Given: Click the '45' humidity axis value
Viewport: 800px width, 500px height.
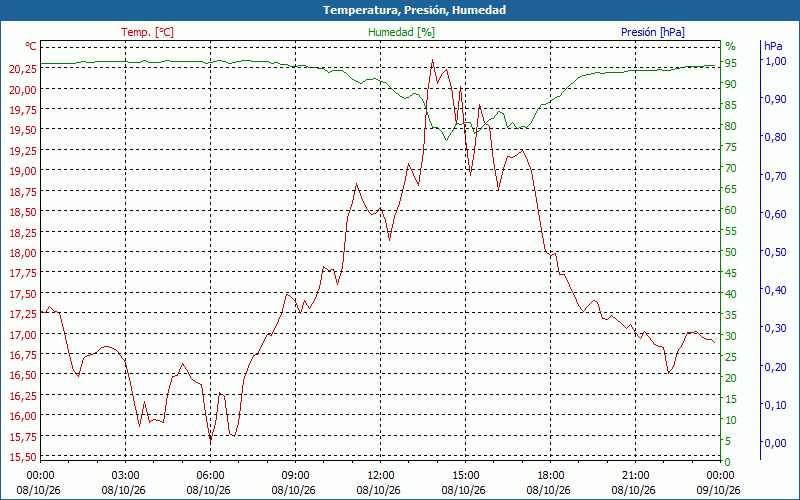Looking at the screenshot, I should [731, 273].
